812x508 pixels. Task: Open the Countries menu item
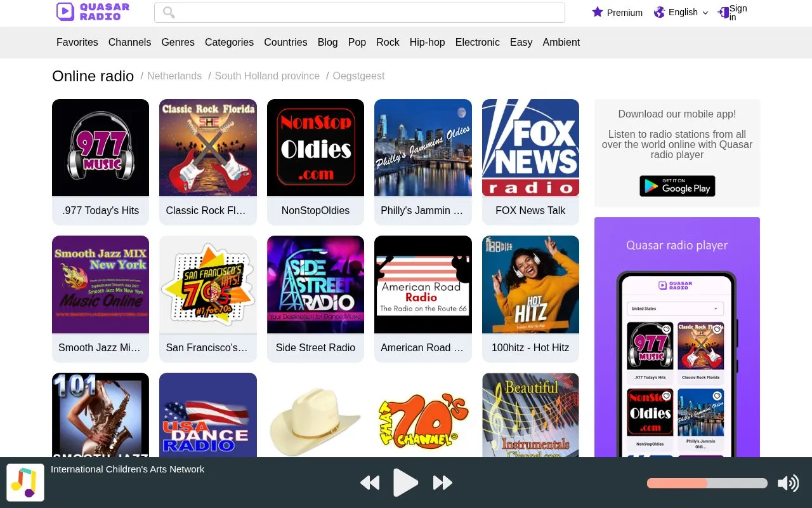click(x=285, y=42)
